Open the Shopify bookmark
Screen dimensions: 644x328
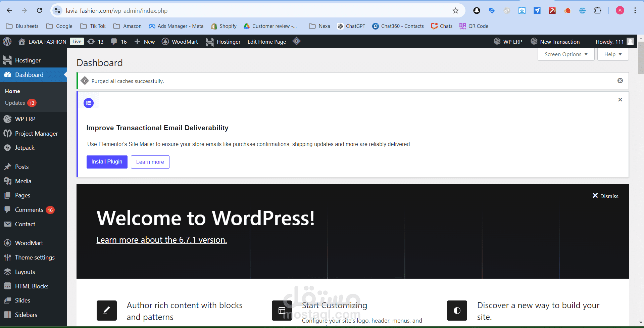tap(224, 26)
